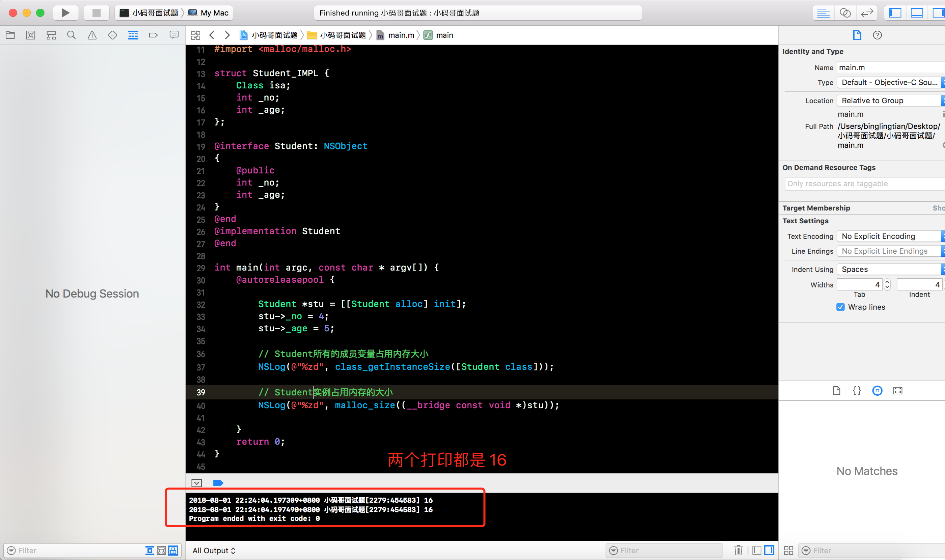The width and height of the screenshot is (945, 560).
Task: Increment the Tab width stepper
Action: [x=887, y=282]
